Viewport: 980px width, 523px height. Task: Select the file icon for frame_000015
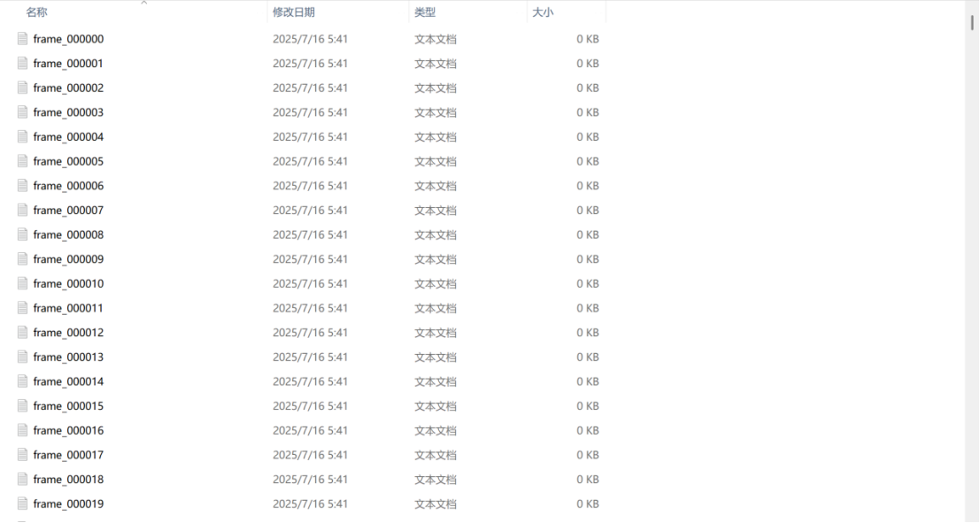pos(22,406)
